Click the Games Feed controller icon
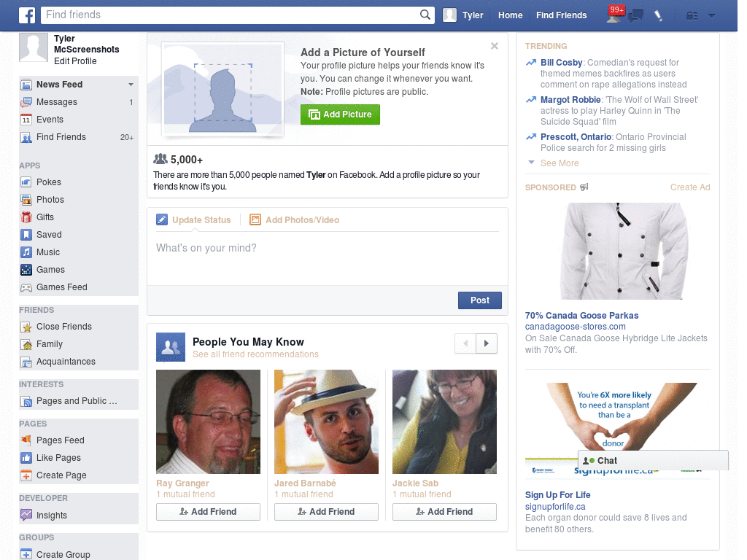 [x=26, y=287]
